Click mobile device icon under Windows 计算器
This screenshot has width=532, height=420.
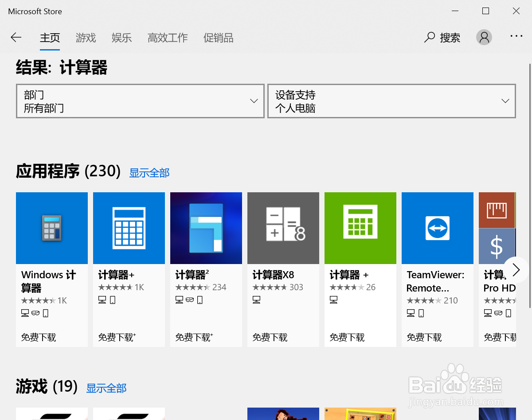pos(45,313)
